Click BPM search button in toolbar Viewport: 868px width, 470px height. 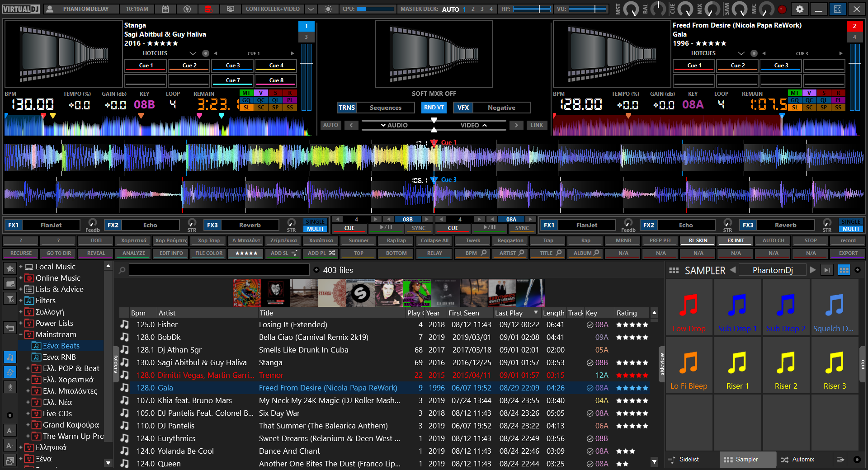[x=472, y=253]
